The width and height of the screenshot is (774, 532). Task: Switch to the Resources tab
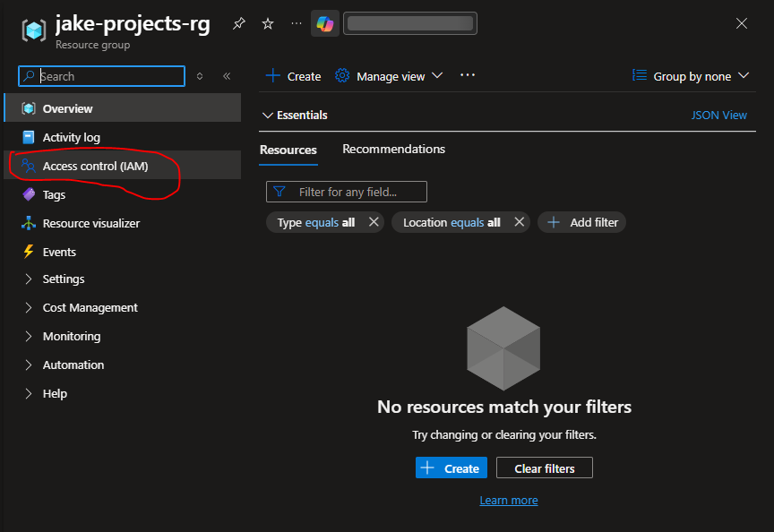[288, 150]
